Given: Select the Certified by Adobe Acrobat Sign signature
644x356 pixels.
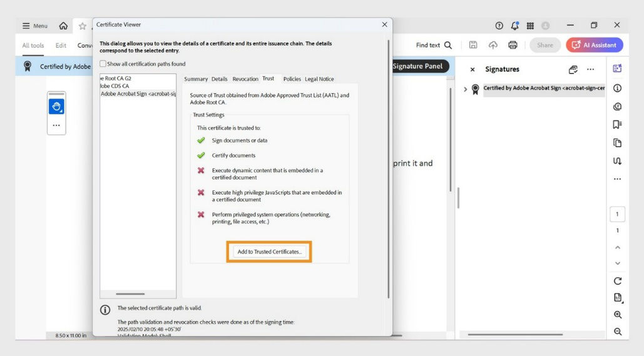Looking at the screenshot, I should (x=544, y=88).
